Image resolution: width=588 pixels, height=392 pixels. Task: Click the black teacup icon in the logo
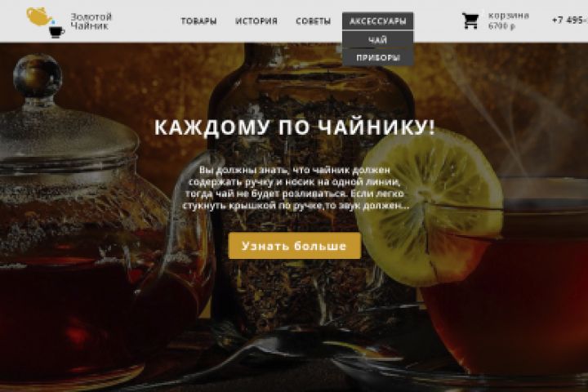click(56, 33)
